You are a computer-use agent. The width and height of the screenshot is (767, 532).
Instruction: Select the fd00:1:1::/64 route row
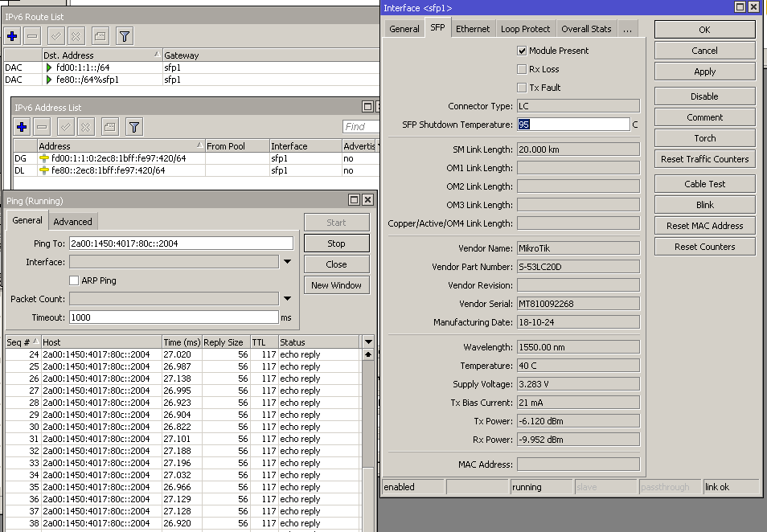coord(191,68)
